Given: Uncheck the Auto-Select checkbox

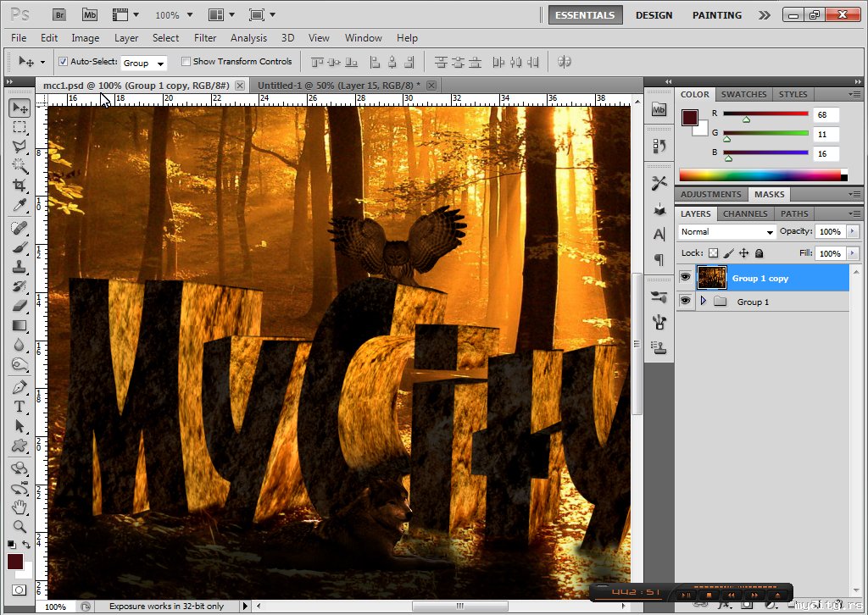Looking at the screenshot, I should point(63,62).
